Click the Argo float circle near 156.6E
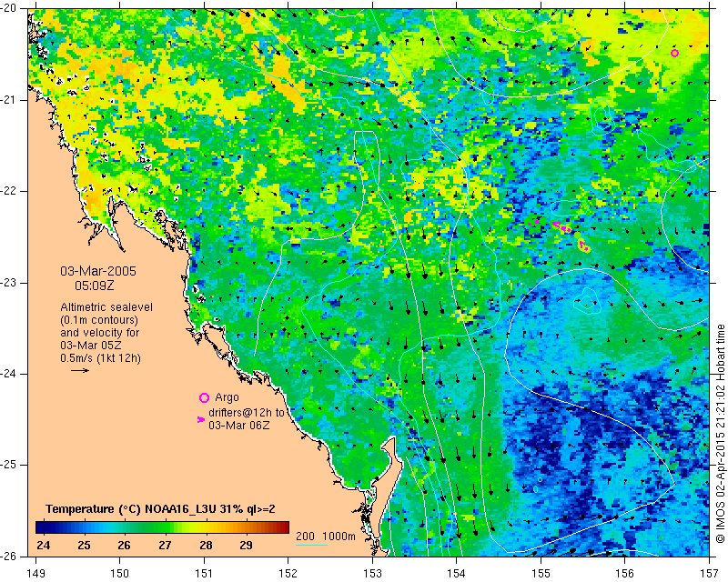The height and width of the screenshot is (582, 728). (x=674, y=54)
